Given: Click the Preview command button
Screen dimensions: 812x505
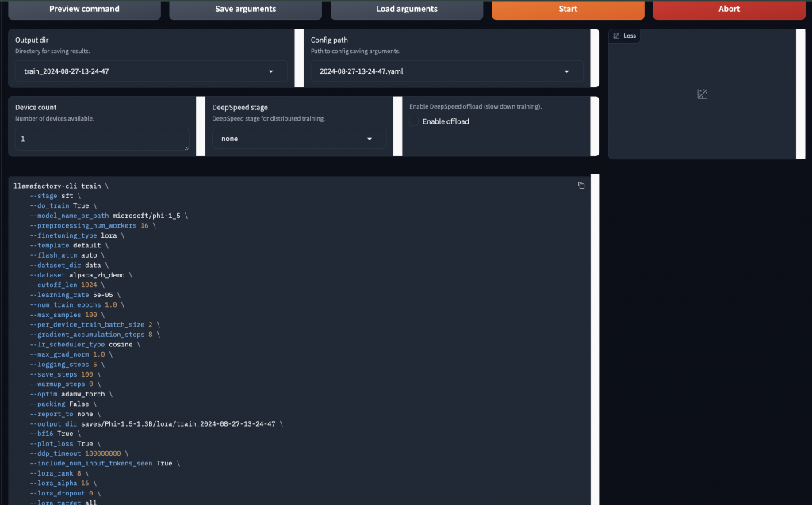Looking at the screenshot, I should [84, 10].
